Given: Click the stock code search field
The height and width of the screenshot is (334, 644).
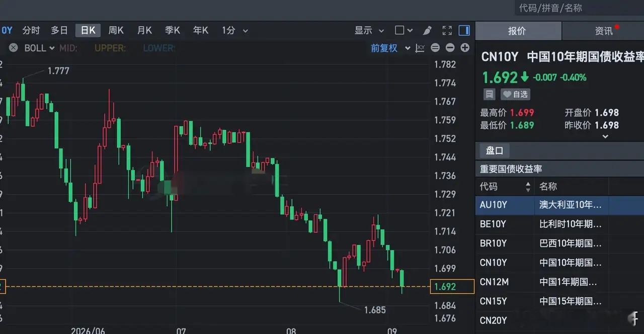Looking at the screenshot, I should coord(579,8).
